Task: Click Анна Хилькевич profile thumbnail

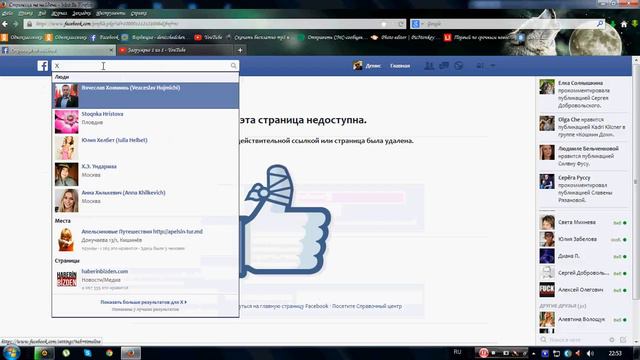Action: 67,200
